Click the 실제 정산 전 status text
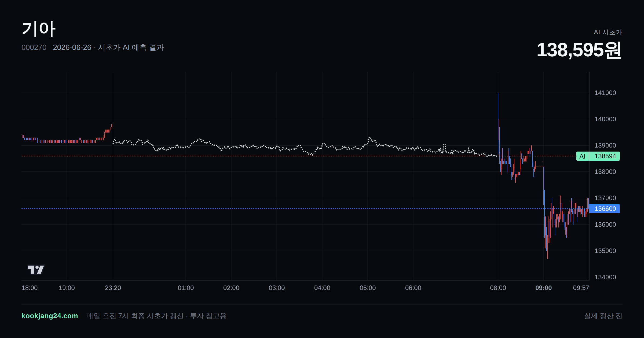The image size is (644, 338). point(603,316)
